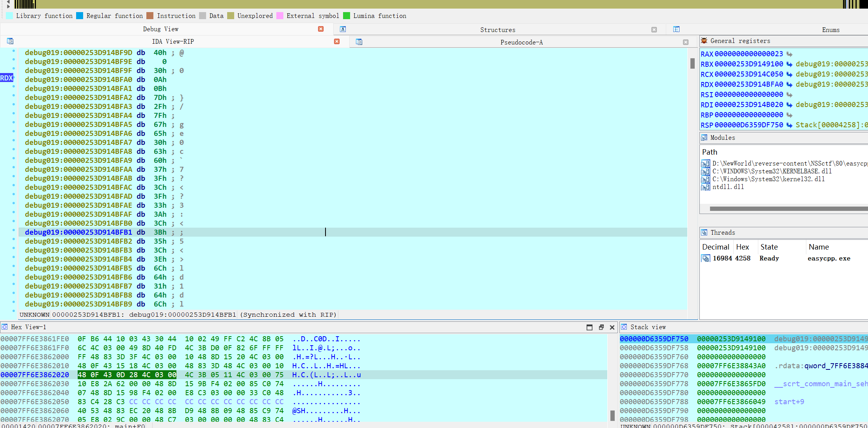The height and width of the screenshot is (428, 868).
Task: Click start+9 in Stack view
Action: point(789,402)
